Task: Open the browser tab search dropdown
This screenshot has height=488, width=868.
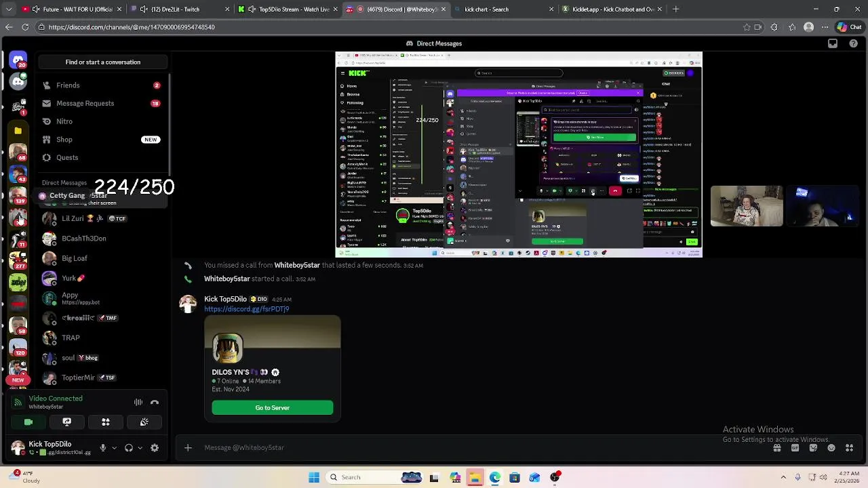Action: (9, 9)
